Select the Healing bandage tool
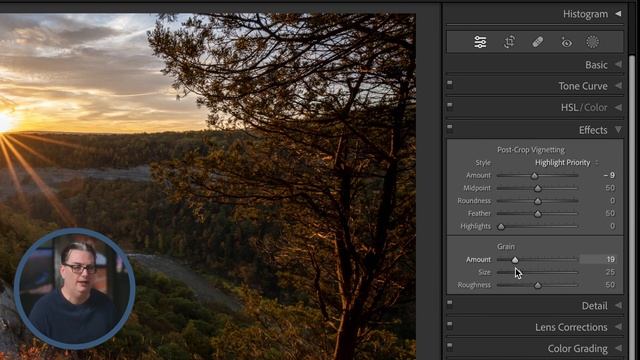This screenshot has height=360, width=640. pos(538,42)
